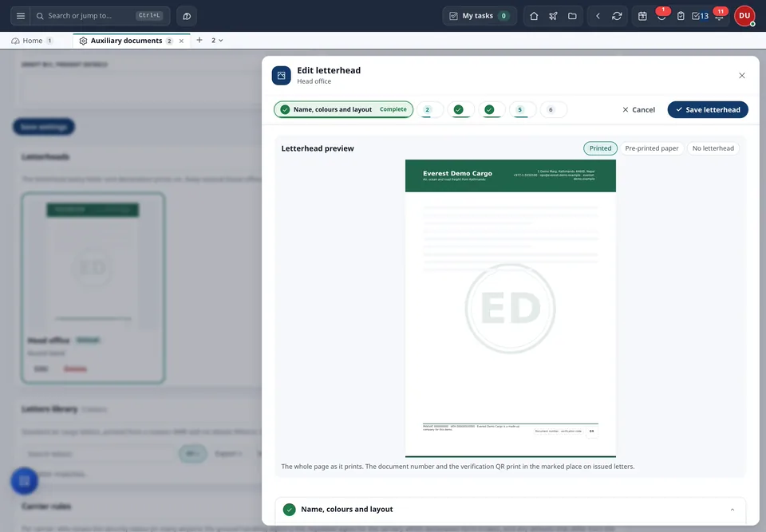Open the icon with red badge 1
The image size is (766, 532).
[661, 15]
